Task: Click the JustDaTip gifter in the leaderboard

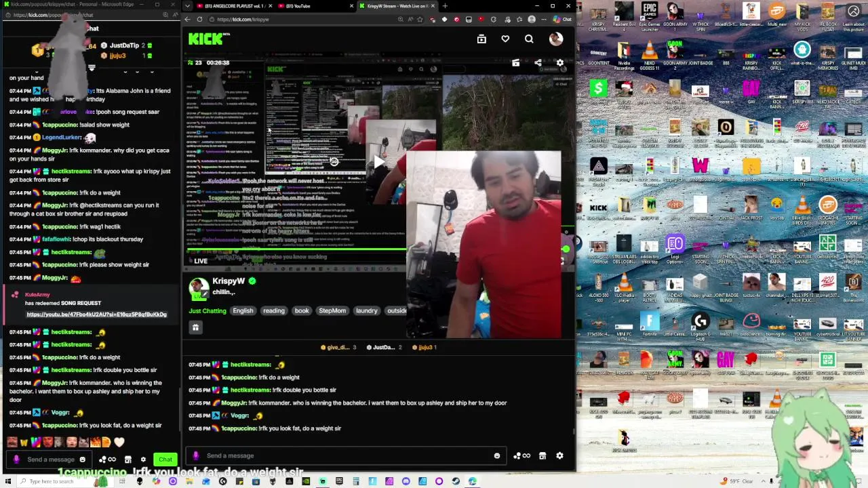Action: (x=124, y=45)
